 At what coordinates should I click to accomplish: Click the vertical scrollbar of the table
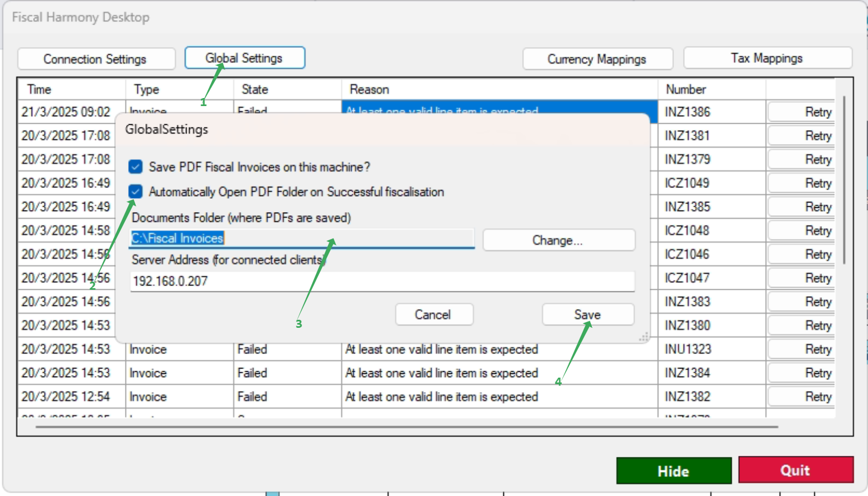(844, 179)
